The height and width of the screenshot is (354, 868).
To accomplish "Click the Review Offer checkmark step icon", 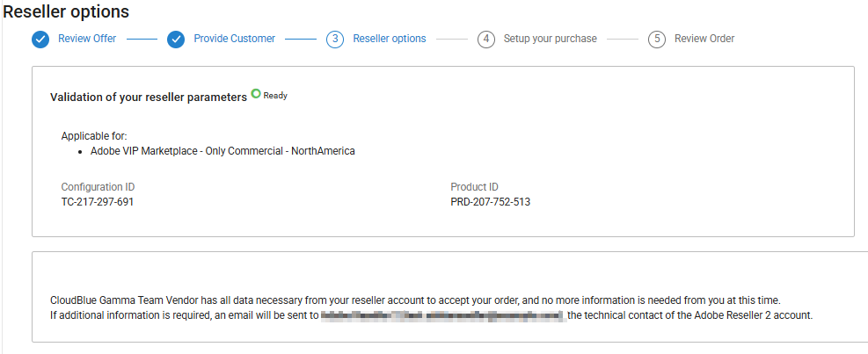I will click(40, 40).
